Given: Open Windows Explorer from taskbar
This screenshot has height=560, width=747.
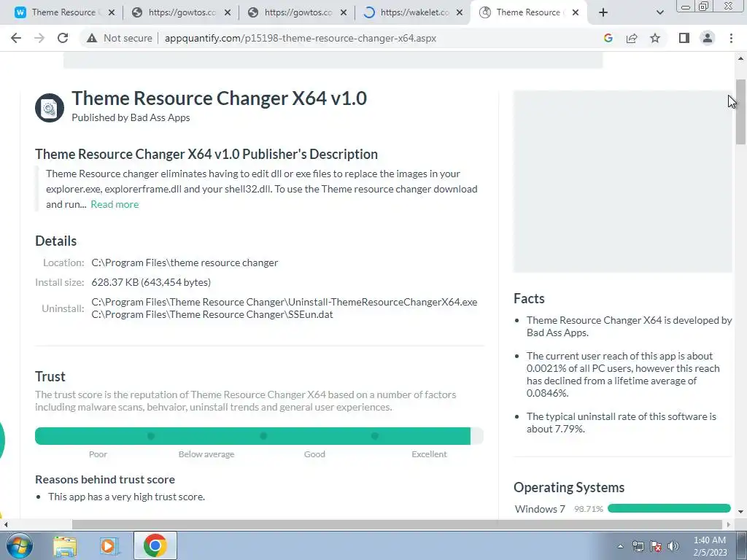Looking at the screenshot, I should pos(65,546).
